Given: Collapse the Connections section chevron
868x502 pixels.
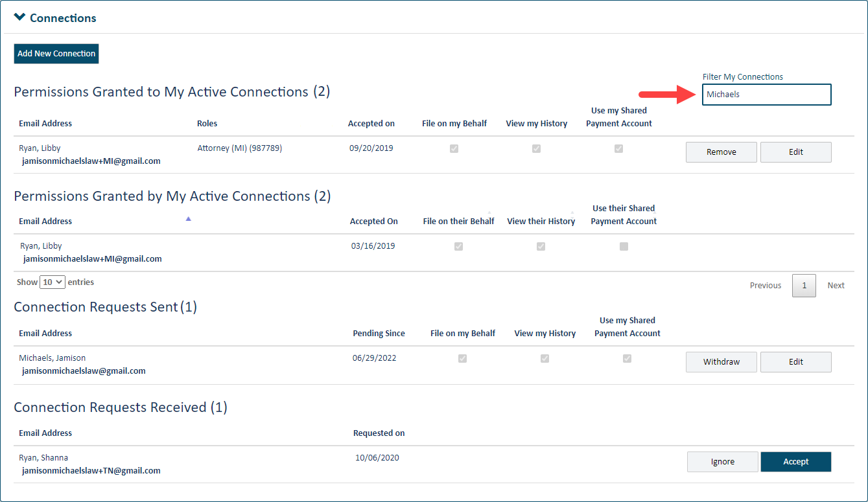Looking at the screenshot, I should click(x=19, y=17).
